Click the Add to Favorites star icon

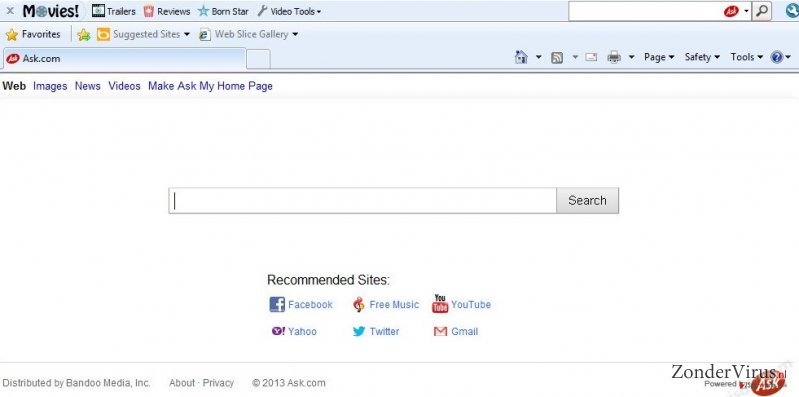tap(84, 35)
